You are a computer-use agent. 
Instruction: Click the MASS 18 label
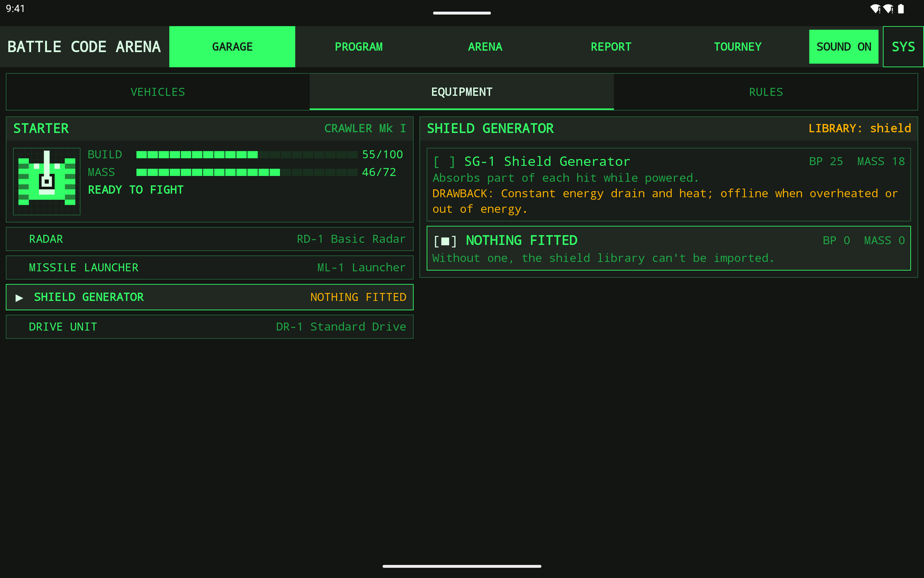[x=881, y=161]
